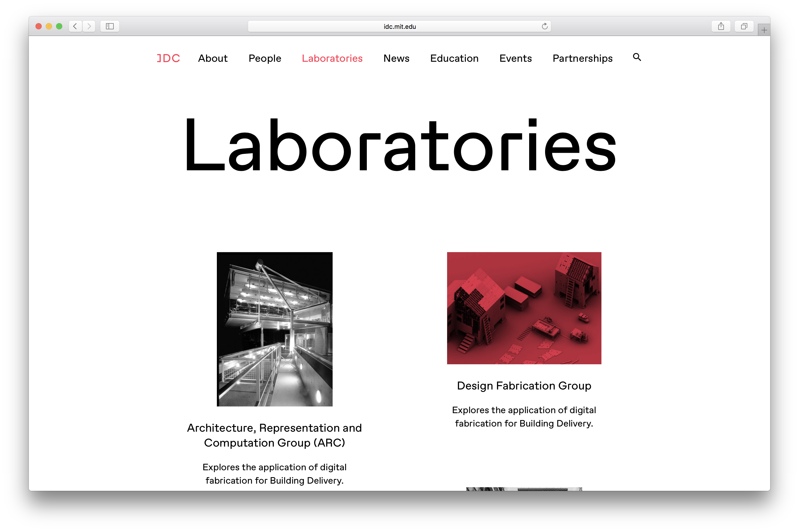Open the tab overview icon
This screenshot has width=799, height=532.
pos(744,26)
